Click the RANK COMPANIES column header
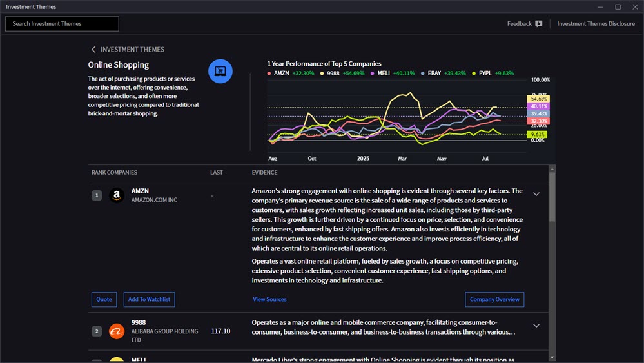This screenshot has height=363, width=644. (114, 172)
